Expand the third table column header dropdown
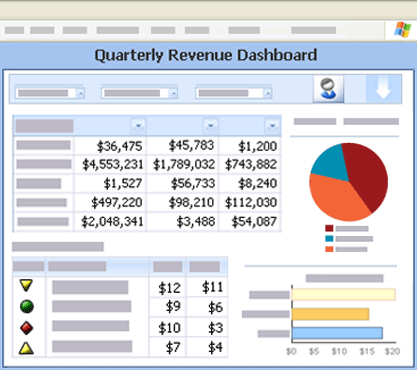Image resolution: width=417 pixels, height=370 pixels. point(272,126)
